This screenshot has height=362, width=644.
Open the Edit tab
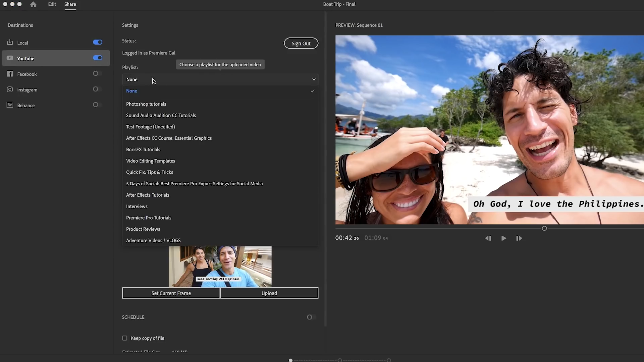pos(52,4)
